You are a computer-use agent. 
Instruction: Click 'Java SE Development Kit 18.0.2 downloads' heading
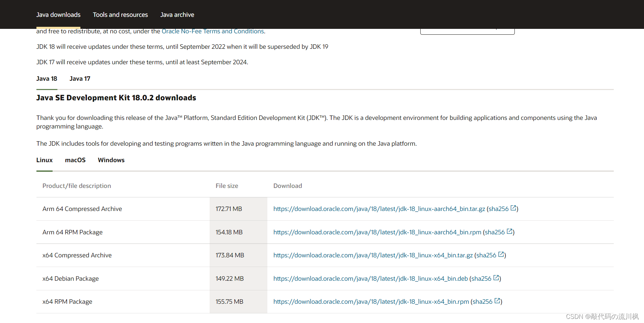pos(116,98)
